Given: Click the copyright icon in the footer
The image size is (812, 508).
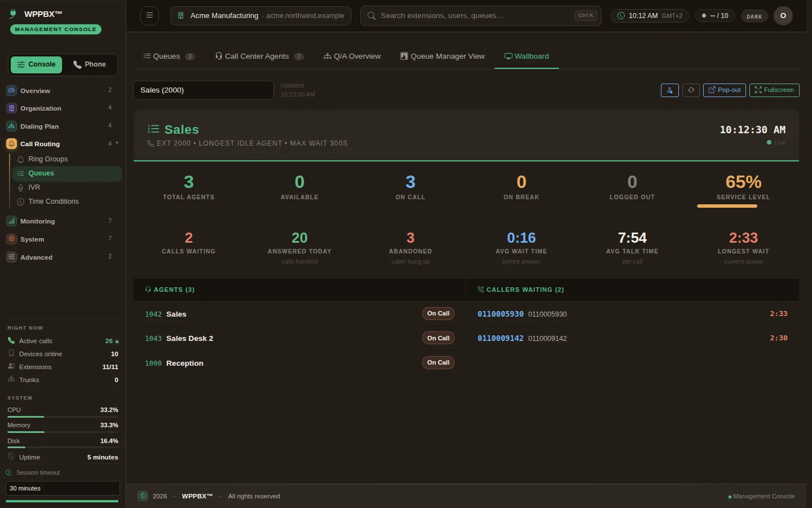Looking at the screenshot, I should (143, 496).
